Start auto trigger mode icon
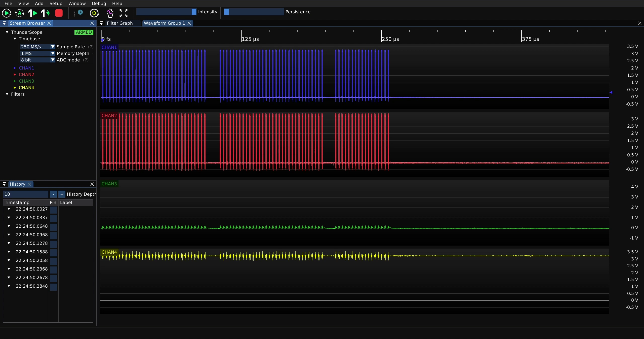 tap(20, 13)
